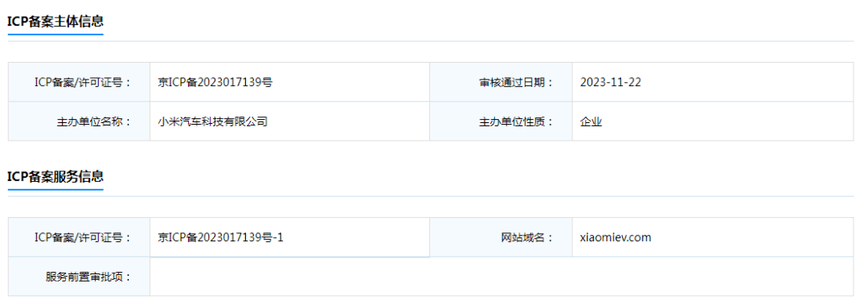Click service table's ICP备案/许可证号 label

coord(83,238)
